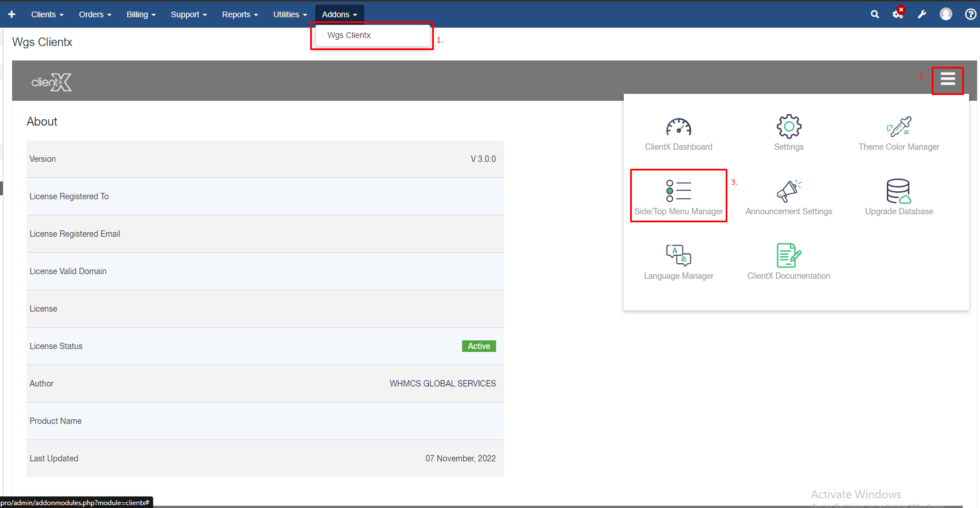Open Side/Top Menu Manager
This screenshot has width=980, height=508.
[678, 192]
